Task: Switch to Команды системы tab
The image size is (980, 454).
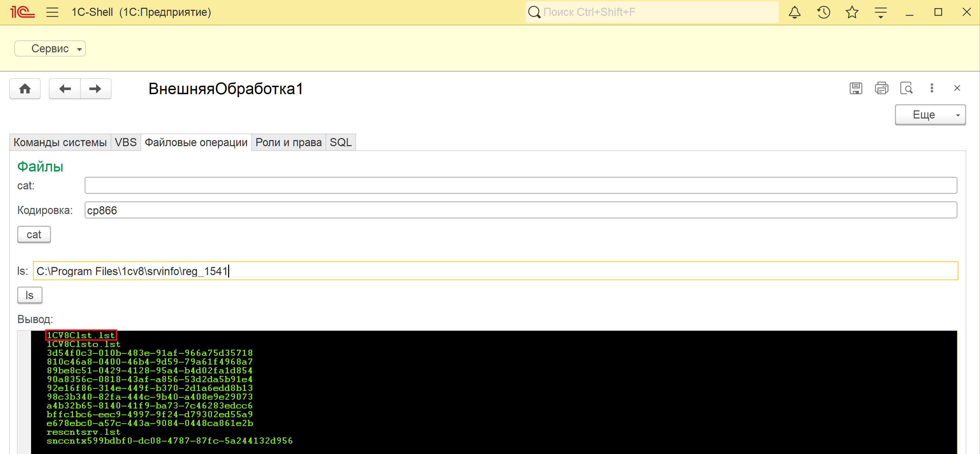Action: tap(60, 142)
